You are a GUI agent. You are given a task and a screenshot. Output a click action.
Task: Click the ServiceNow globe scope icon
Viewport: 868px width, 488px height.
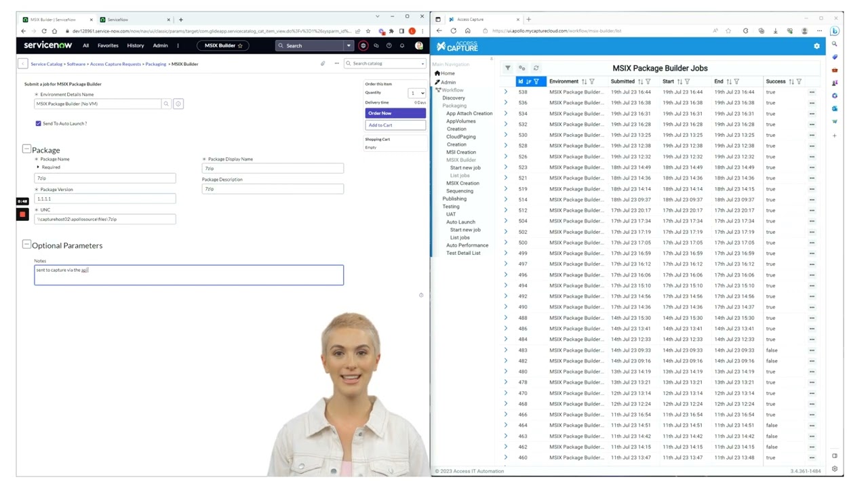pos(363,45)
